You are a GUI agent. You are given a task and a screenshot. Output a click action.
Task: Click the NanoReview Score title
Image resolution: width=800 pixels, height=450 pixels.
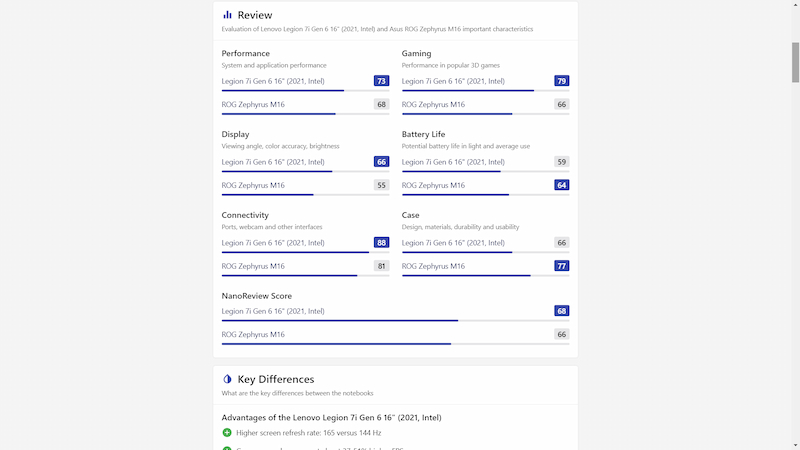[257, 296]
